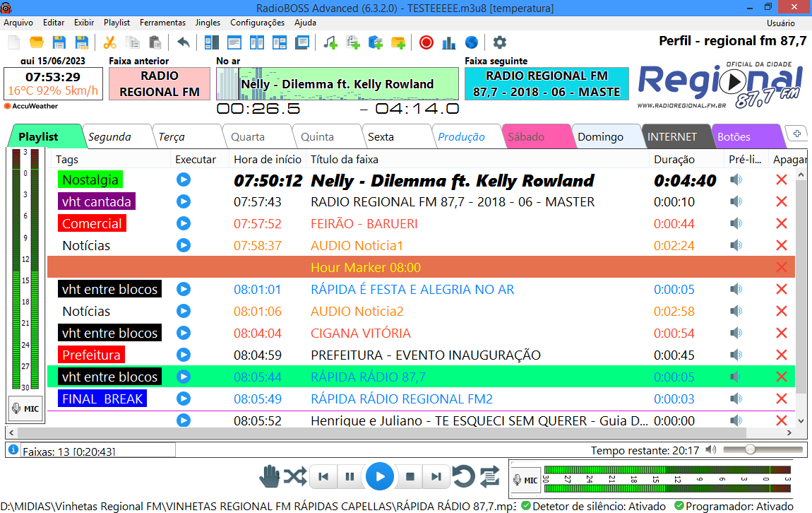Click the blue globe broadcast icon
Screen dimensions: 812x513
[x=471, y=42]
